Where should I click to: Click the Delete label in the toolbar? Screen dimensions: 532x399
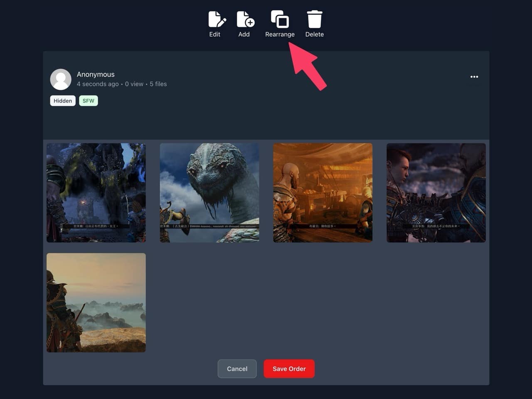314,34
